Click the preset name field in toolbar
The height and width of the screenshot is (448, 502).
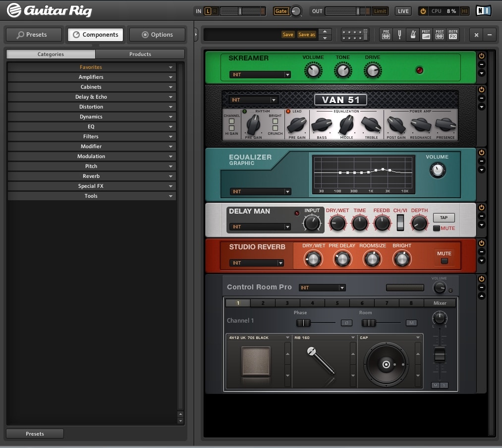coord(242,35)
